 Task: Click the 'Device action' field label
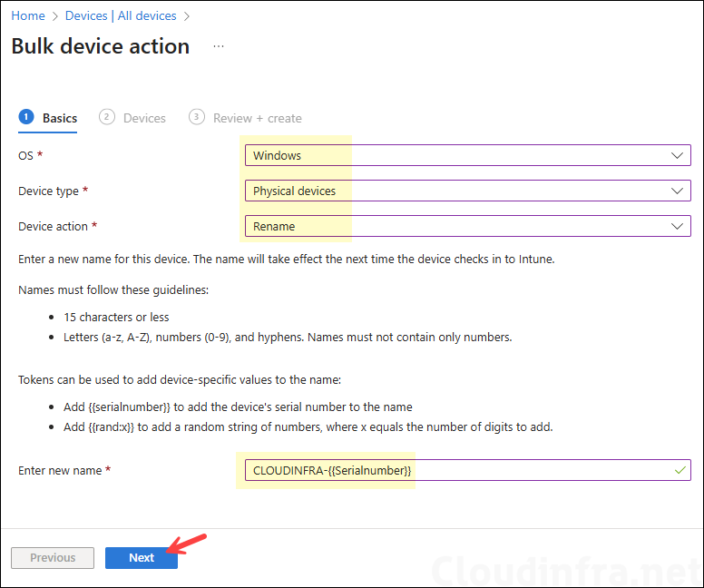pyautogui.click(x=53, y=226)
